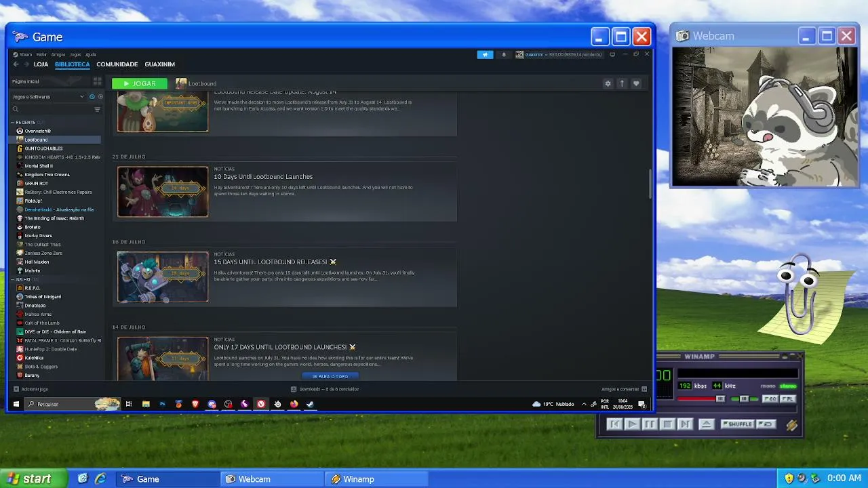Click IR PARA O TOPO button
Screen dimensions: 868x488
click(330, 376)
